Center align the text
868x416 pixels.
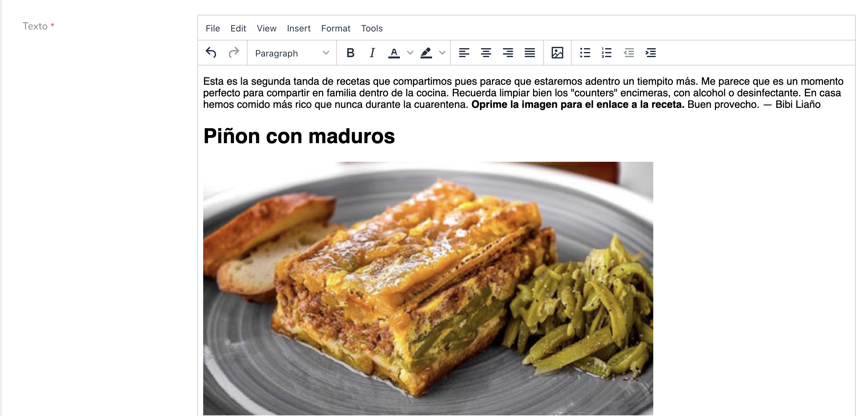pos(486,53)
